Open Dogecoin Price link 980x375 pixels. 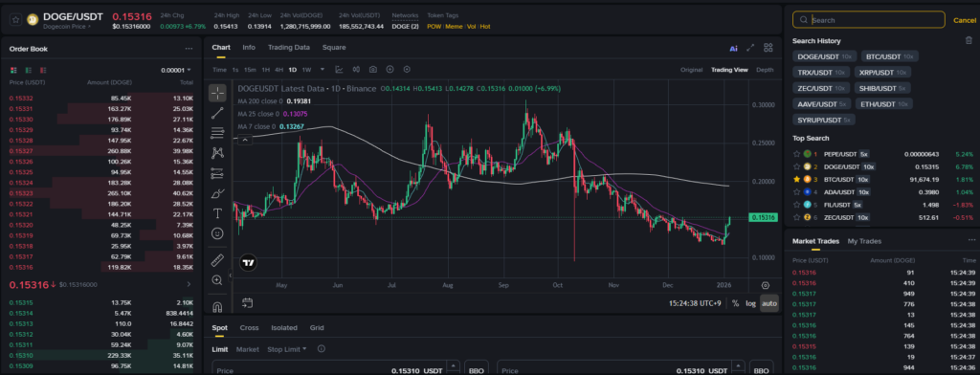(67, 26)
